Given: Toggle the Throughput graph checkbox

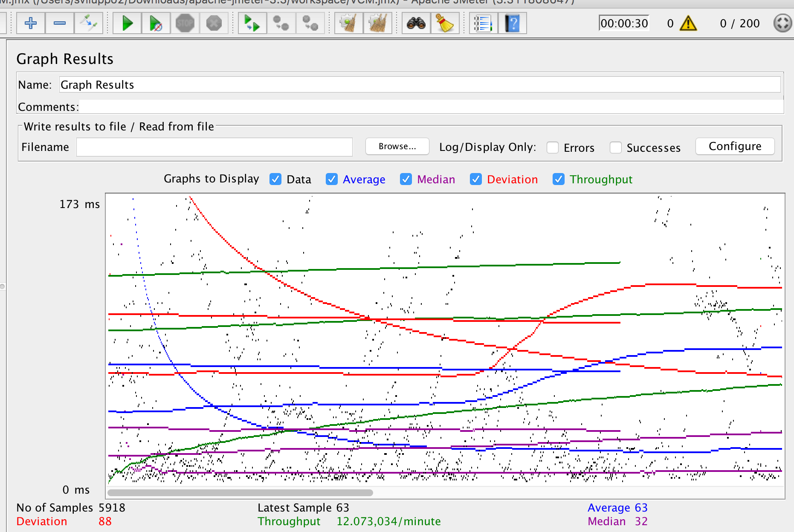Looking at the screenshot, I should (559, 179).
